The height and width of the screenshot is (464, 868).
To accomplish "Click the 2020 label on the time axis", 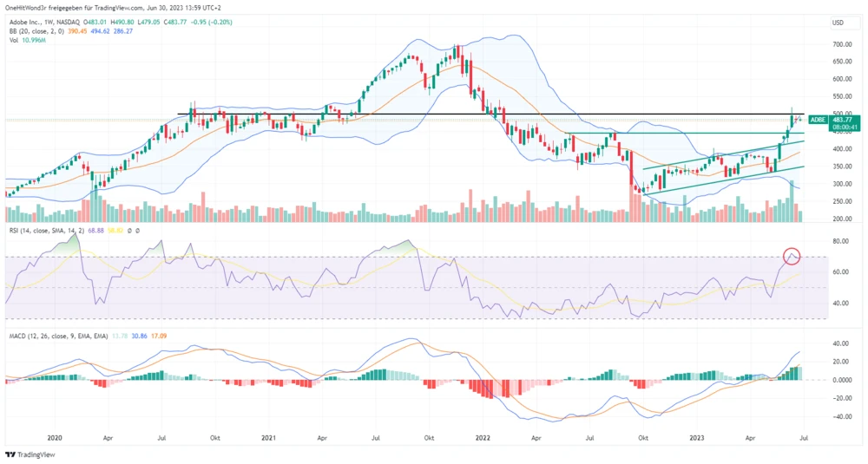I will [55, 439].
